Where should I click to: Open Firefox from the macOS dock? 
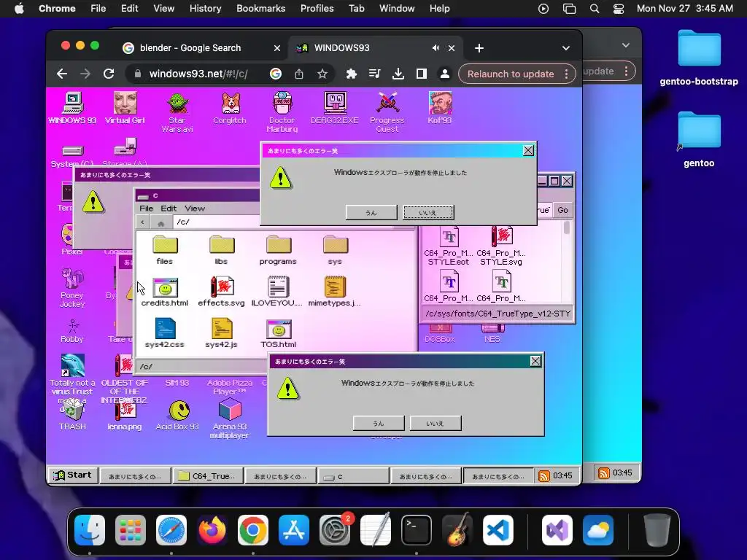(212, 530)
